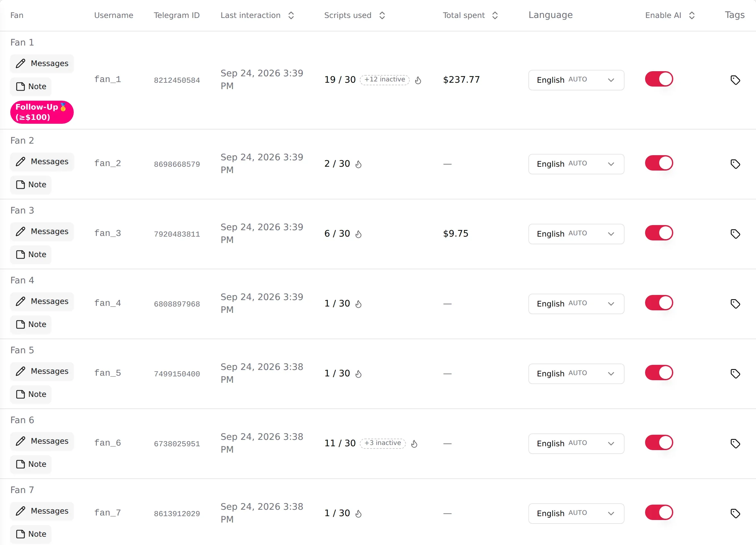Disable AI toggle for Fan 1
This screenshot has height=545, width=756.
[x=659, y=79]
